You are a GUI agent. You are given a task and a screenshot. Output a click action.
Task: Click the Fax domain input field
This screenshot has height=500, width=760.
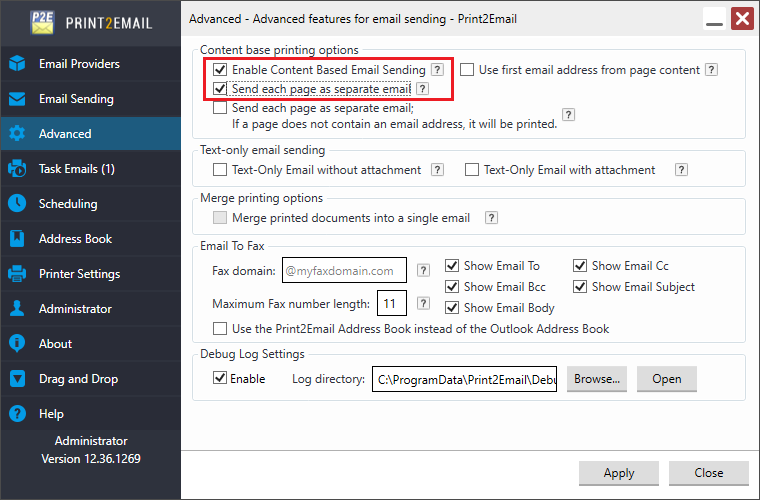pyautogui.click(x=344, y=270)
